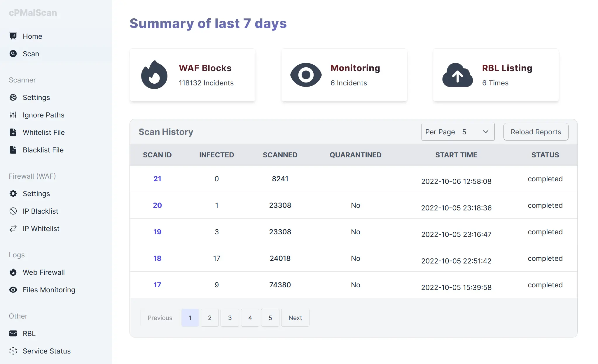Click the Web Firewall flame icon
Screen dimensions: 598x364
pyautogui.click(x=13, y=272)
